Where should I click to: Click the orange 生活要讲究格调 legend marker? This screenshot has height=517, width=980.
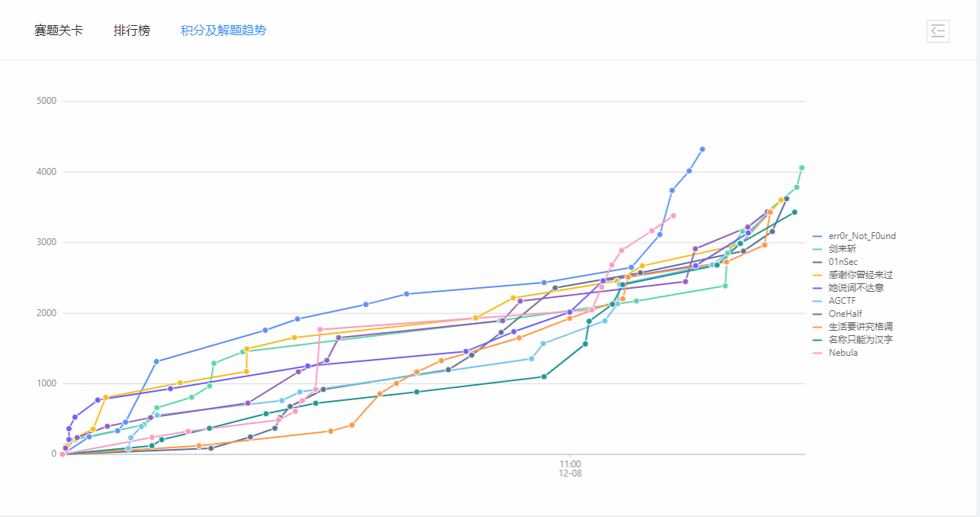tap(817, 327)
